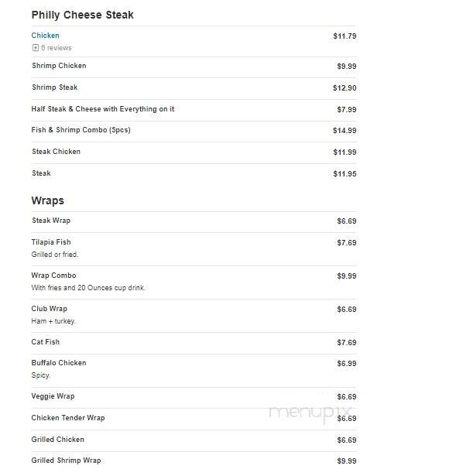Image resolution: width=449 pixels, height=476 pixels.
Task: Click the Steak Chicken item
Action: pos(57,152)
